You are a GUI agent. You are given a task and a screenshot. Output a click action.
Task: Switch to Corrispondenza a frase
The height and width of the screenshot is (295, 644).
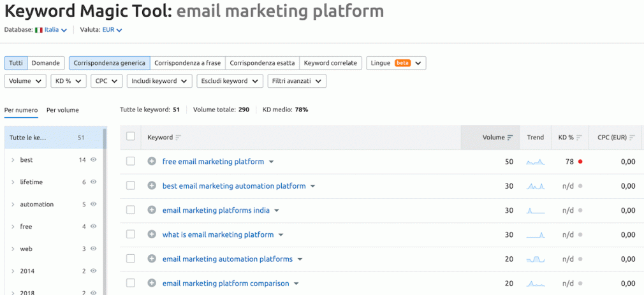coord(187,63)
